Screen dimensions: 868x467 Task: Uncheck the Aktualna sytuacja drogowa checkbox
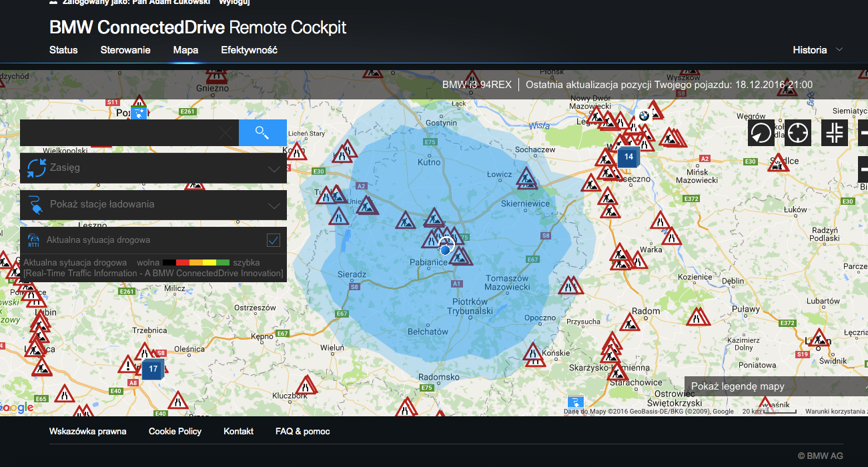pos(273,240)
